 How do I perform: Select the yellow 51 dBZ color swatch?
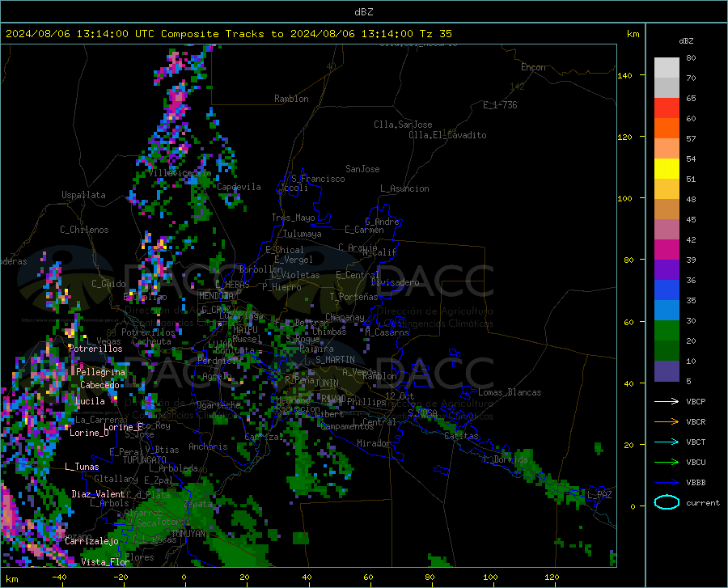[667, 169]
